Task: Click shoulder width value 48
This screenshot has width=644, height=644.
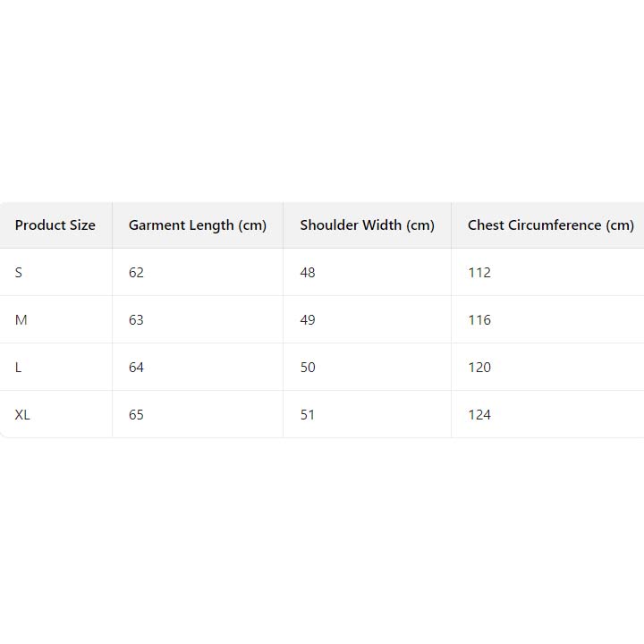Action: point(308,273)
